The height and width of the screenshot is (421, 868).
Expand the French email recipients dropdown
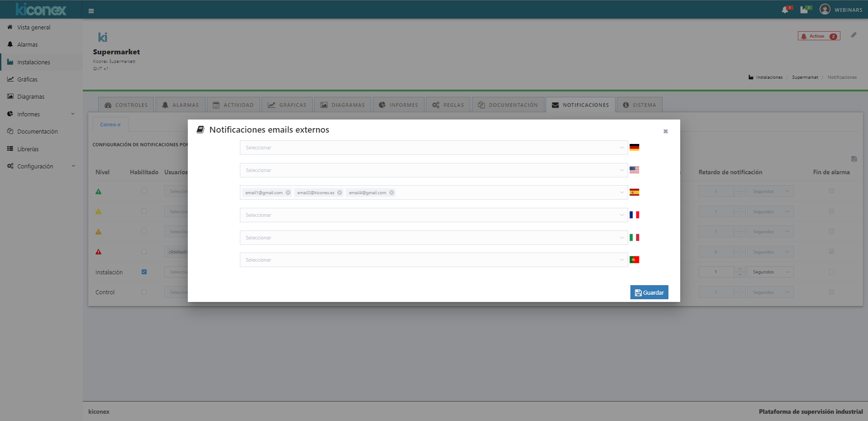click(433, 215)
